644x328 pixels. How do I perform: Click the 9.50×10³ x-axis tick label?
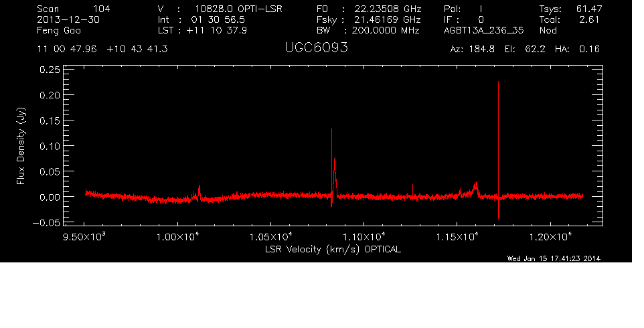pyautogui.click(x=84, y=236)
